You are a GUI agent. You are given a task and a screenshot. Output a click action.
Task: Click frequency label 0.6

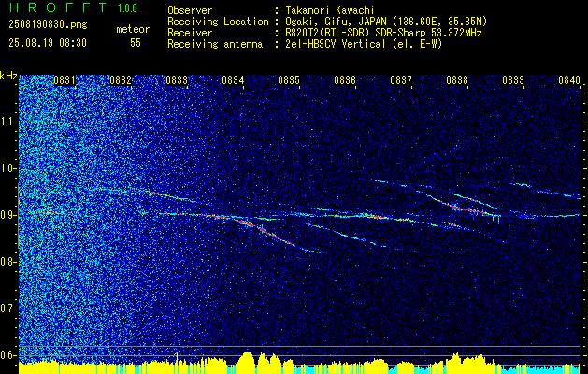(7, 355)
